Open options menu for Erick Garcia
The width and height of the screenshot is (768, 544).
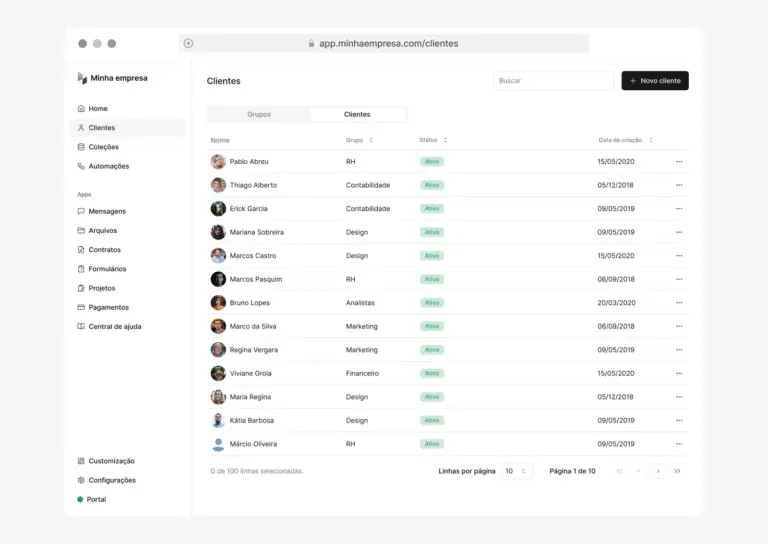[x=679, y=209]
